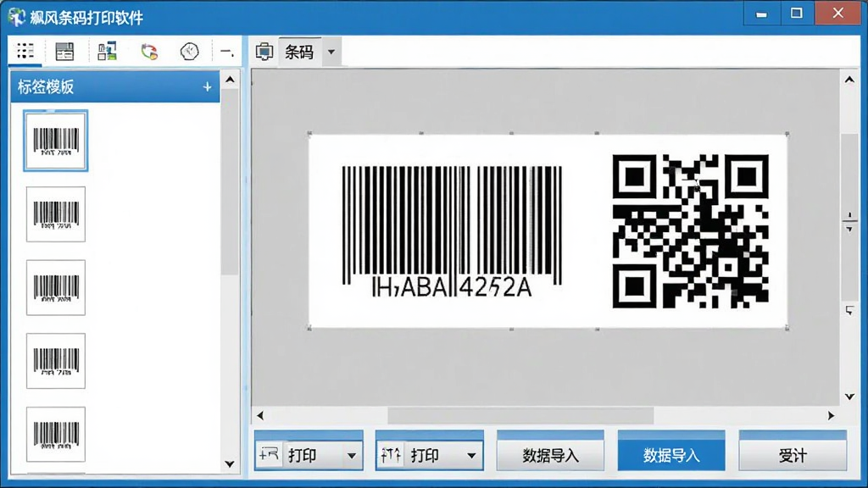Select the fourth barcode template thumbnail
868x488 pixels.
55,361
